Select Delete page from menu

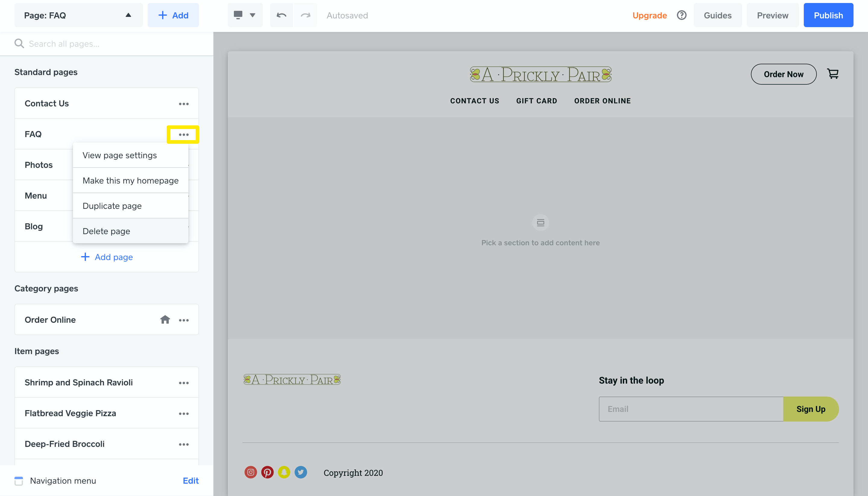[x=106, y=231]
